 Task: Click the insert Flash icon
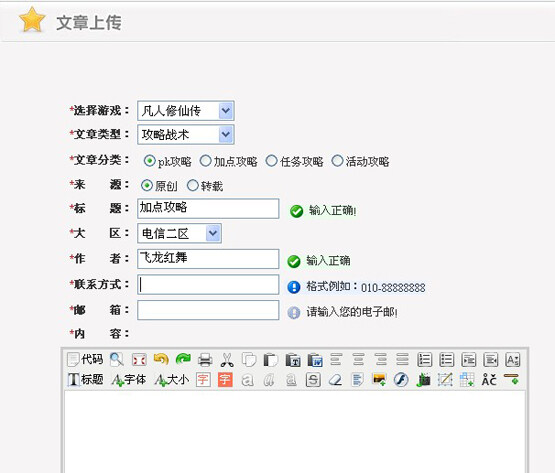[401, 380]
